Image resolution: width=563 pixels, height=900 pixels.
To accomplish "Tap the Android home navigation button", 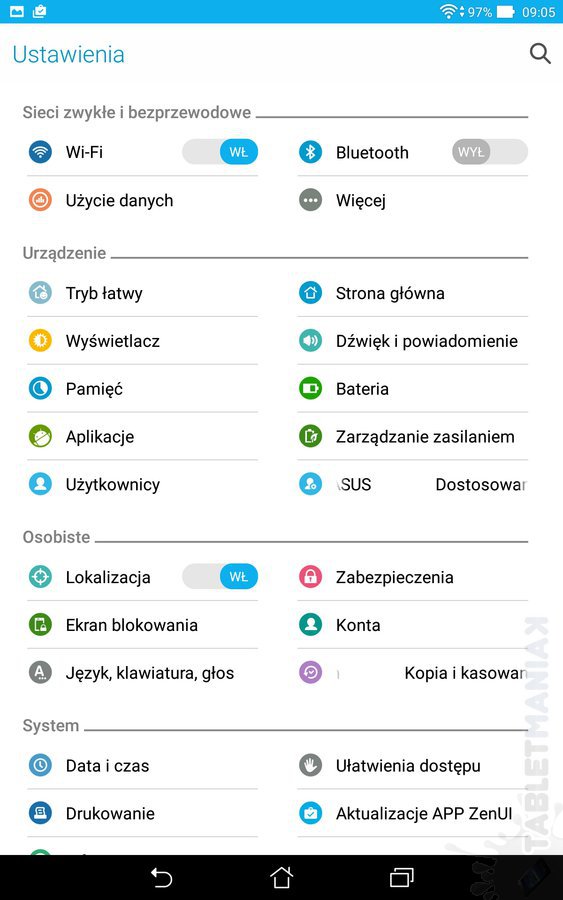I will pos(281,878).
